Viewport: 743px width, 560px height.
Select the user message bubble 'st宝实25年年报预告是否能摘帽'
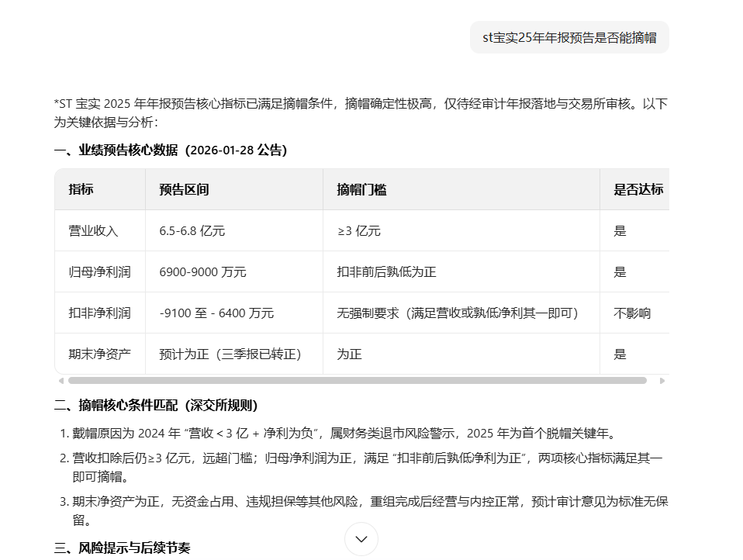pyautogui.click(x=569, y=37)
